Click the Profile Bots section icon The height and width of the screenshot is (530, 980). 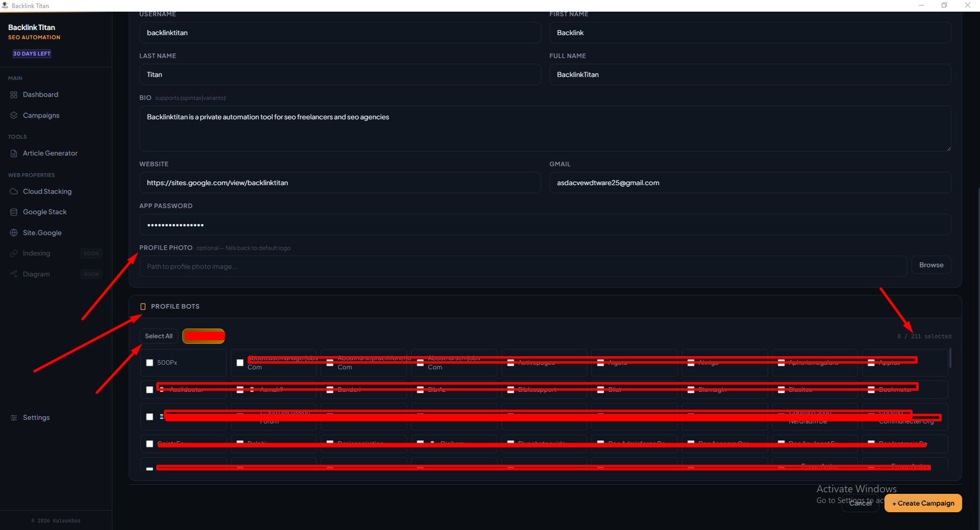point(143,307)
